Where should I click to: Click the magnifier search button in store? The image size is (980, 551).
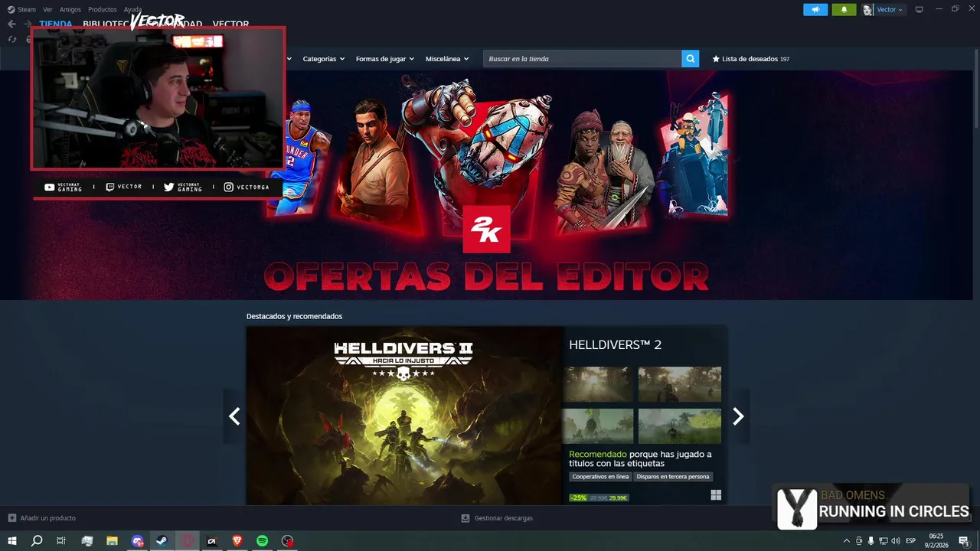[x=690, y=59]
